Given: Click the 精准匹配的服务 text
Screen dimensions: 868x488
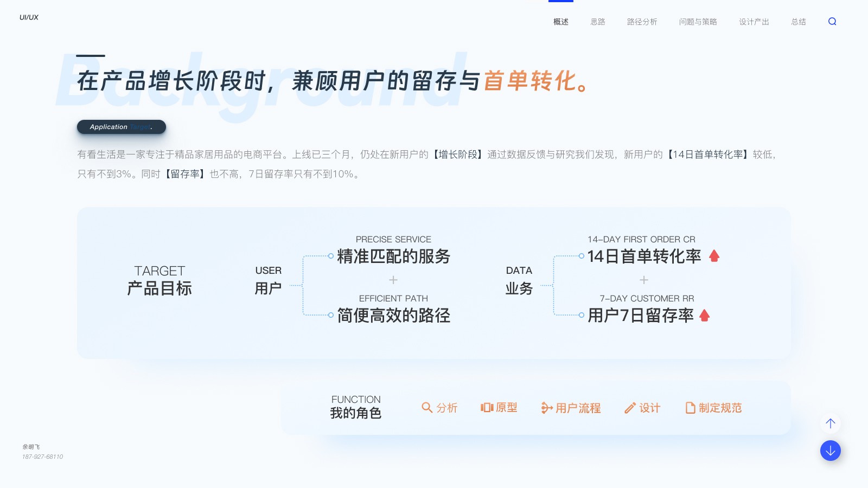Looking at the screenshot, I should point(394,256).
